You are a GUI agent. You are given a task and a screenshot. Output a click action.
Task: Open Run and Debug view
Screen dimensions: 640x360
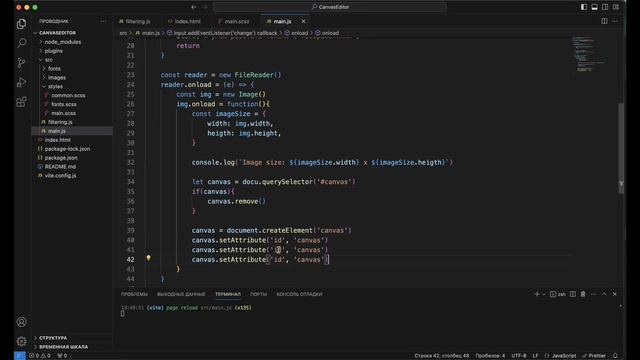22,82
